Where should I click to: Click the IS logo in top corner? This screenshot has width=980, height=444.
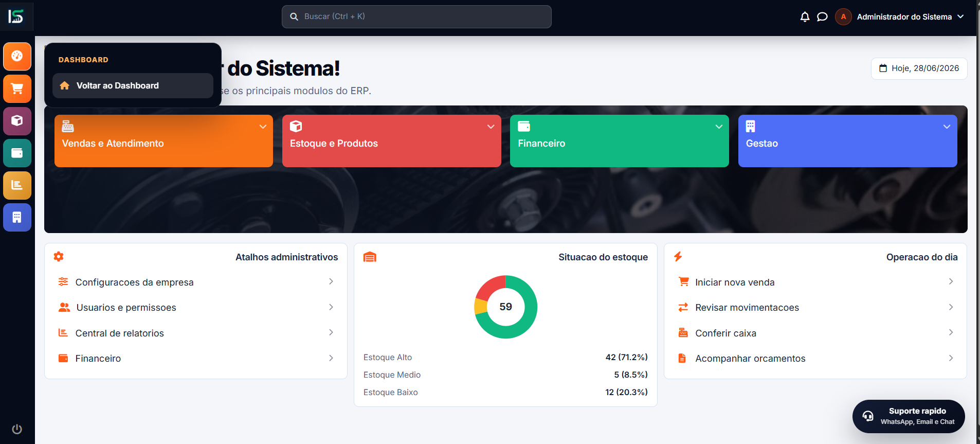(16, 16)
